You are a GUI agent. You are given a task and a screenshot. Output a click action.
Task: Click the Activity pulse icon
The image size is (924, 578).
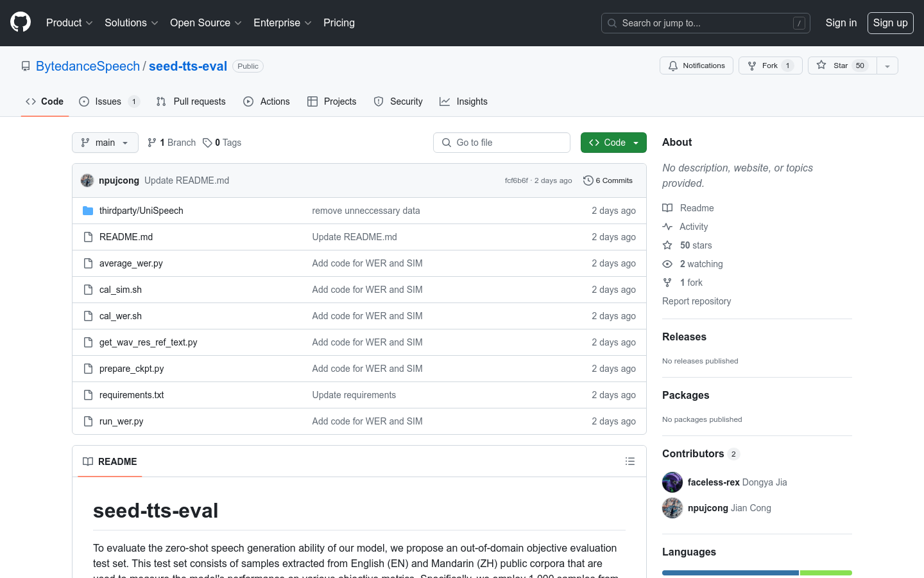[x=667, y=226]
